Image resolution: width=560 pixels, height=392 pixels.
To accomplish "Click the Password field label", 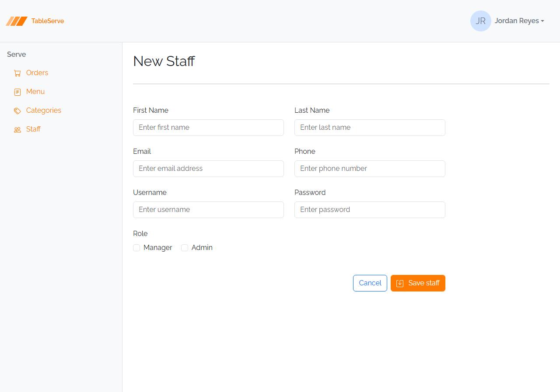I will pyautogui.click(x=310, y=193).
